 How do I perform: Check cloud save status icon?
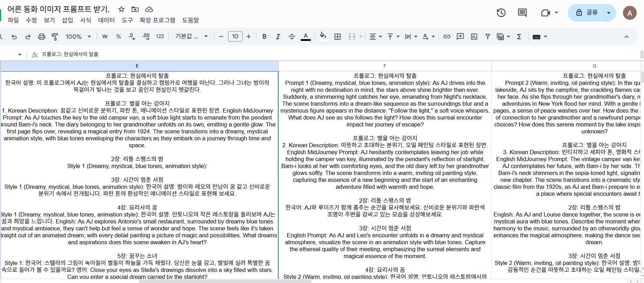tap(149, 9)
